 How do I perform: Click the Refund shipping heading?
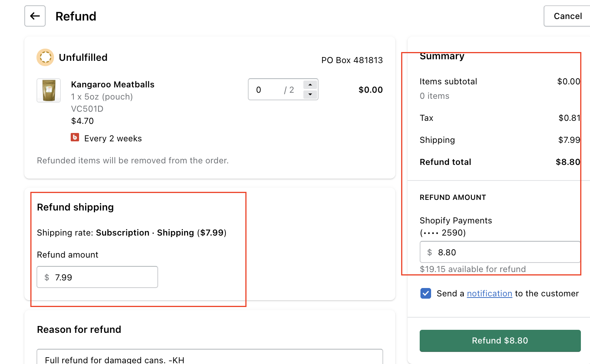coord(75,207)
